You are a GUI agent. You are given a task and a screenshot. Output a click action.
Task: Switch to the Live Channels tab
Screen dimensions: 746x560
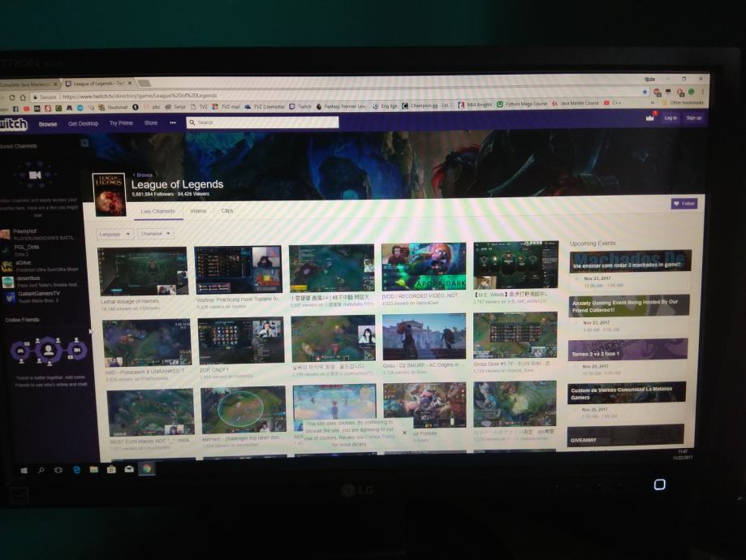point(158,211)
